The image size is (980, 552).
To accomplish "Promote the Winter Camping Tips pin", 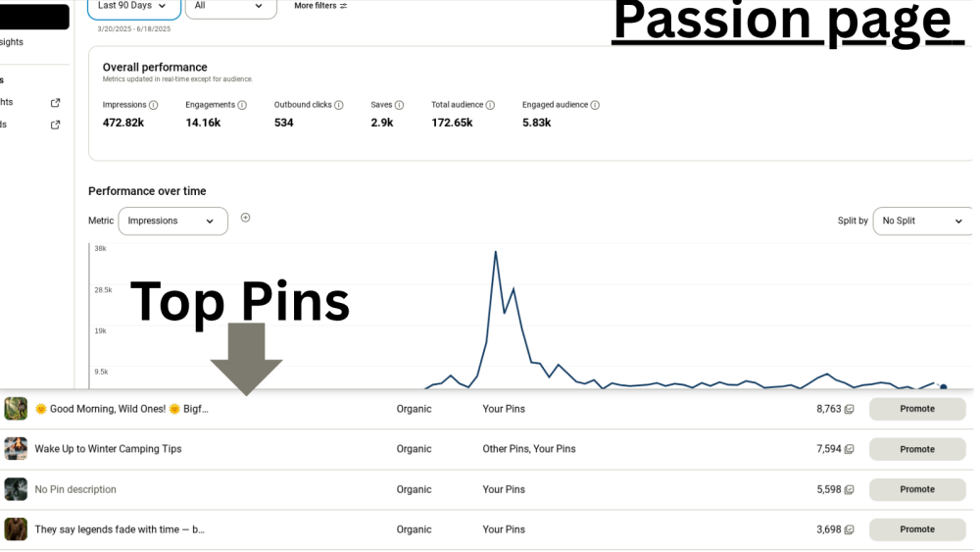I will [917, 449].
